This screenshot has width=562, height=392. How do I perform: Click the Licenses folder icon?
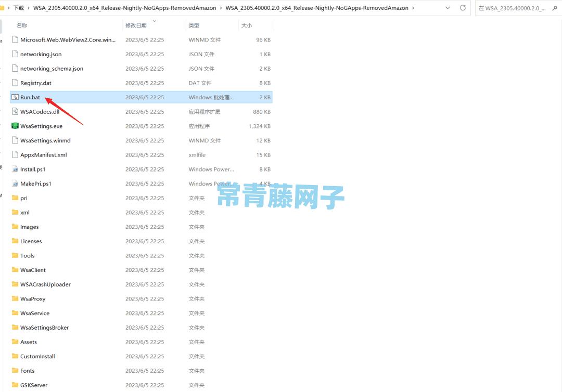(x=15, y=241)
